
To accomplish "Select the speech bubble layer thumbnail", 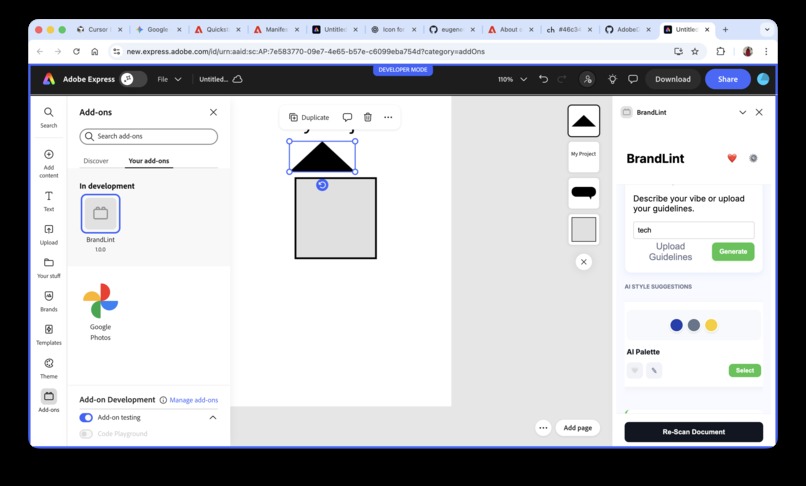I will (583, 193).
